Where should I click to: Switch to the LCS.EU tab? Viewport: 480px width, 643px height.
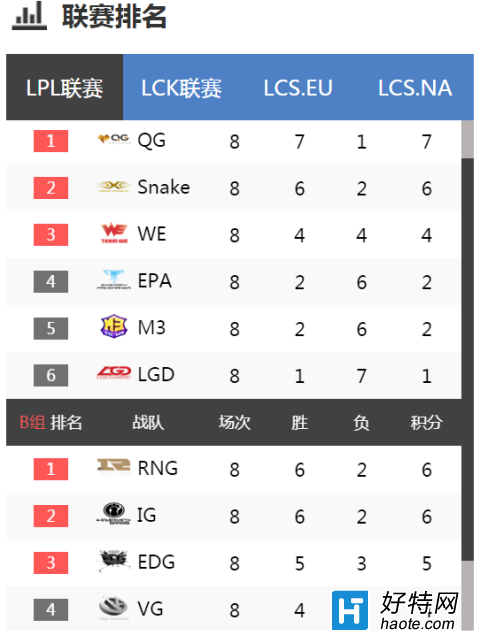(298, 88)
